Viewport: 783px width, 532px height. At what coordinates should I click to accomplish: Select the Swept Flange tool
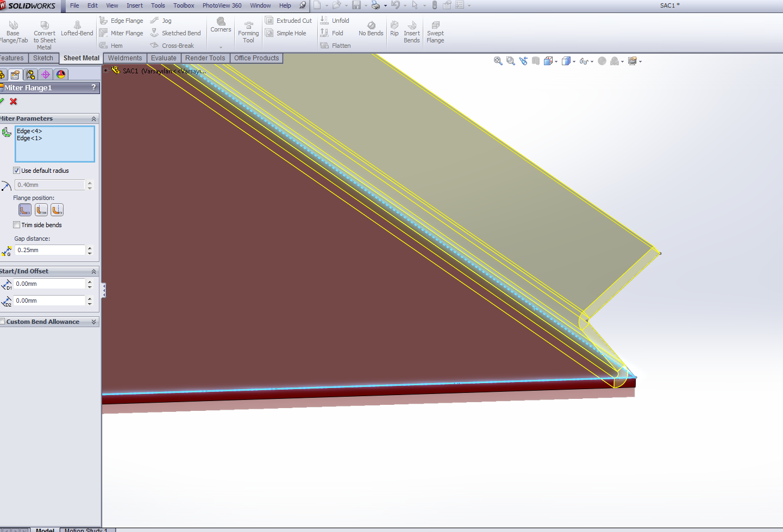[435, 33]
